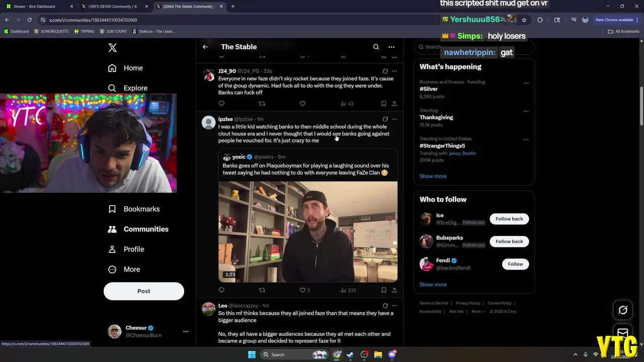This screenshot has width=644, height=362.
Task: View analytics showing 233 views
Action: coord(348,290)
